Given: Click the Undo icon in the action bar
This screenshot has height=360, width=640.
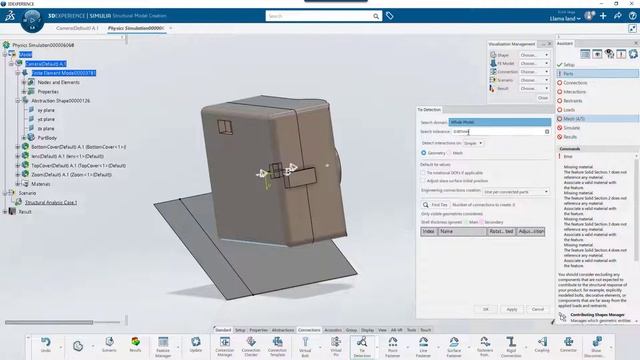Looking at the screenshot, I should coord(46,342).
